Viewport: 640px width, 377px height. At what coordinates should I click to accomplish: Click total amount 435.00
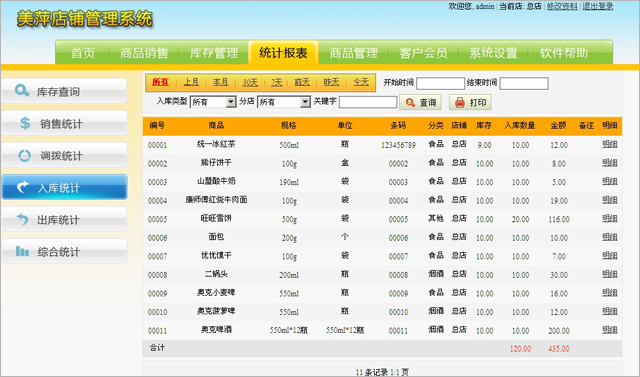tap(559, 349)
